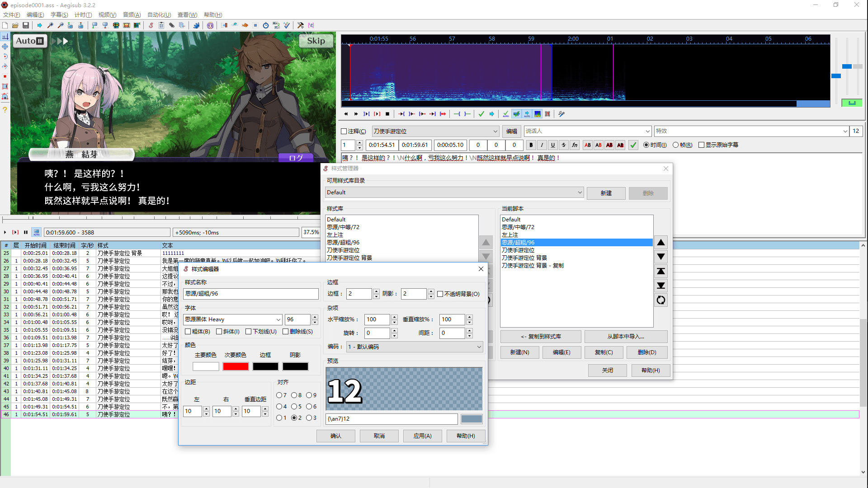Increase the font size stepper
Viewport: 868px width, 488px height.
click(315, 317)
